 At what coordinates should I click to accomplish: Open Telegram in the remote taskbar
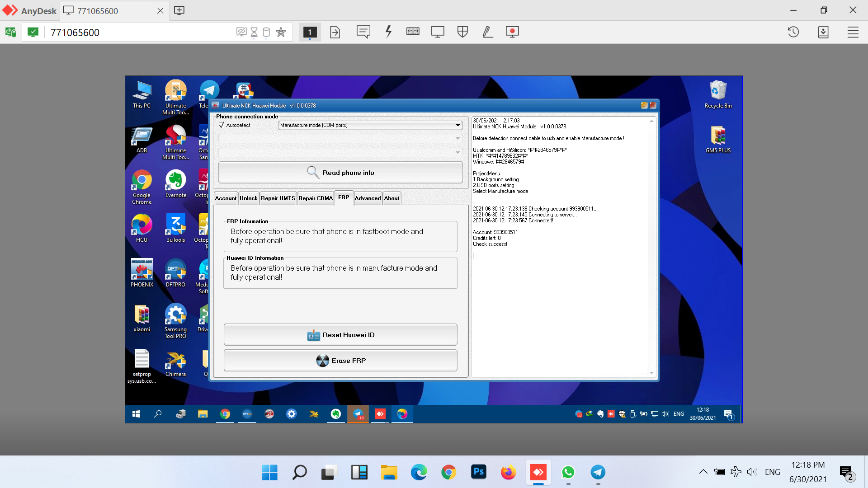click(358, 414)
